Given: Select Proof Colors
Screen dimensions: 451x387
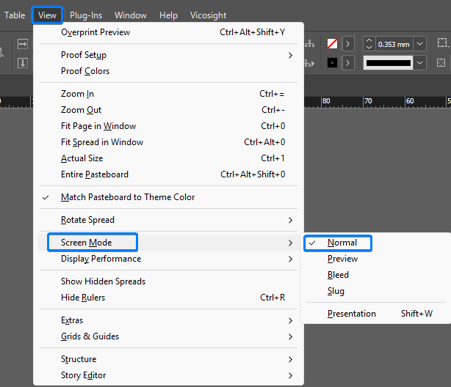Looking at the screenshot, I should click(168, 71).
